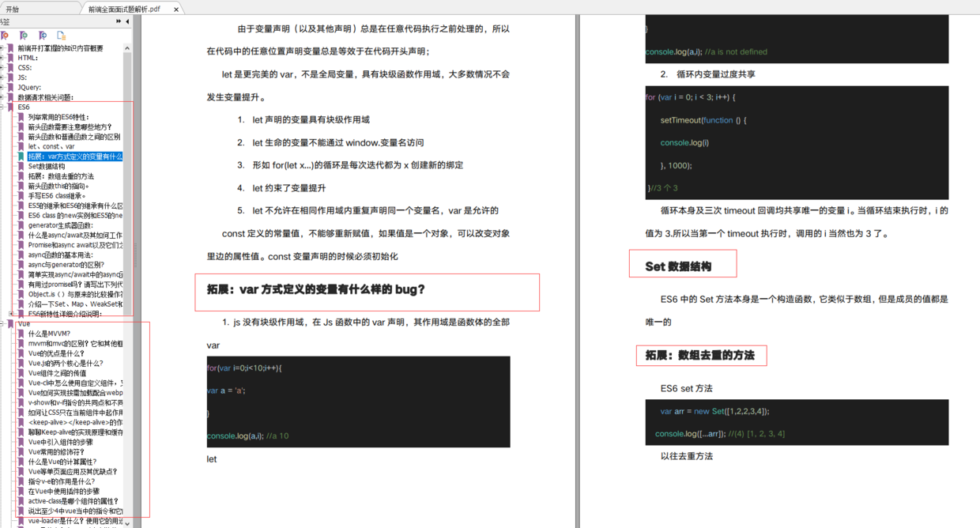
Task: Expand the 数据请求相关问题 bookmark node
Action: click(2, 97)
